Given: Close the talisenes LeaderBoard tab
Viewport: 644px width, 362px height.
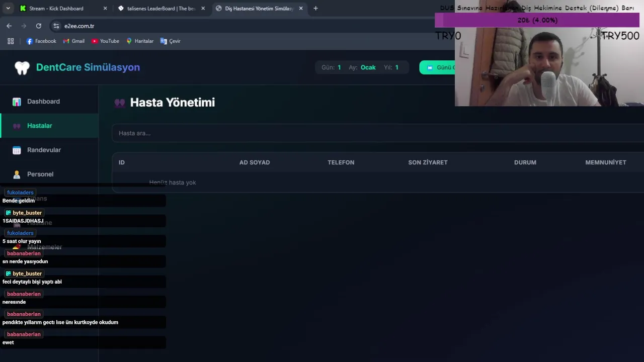Looking at the screenshot, I should point(203,9).
